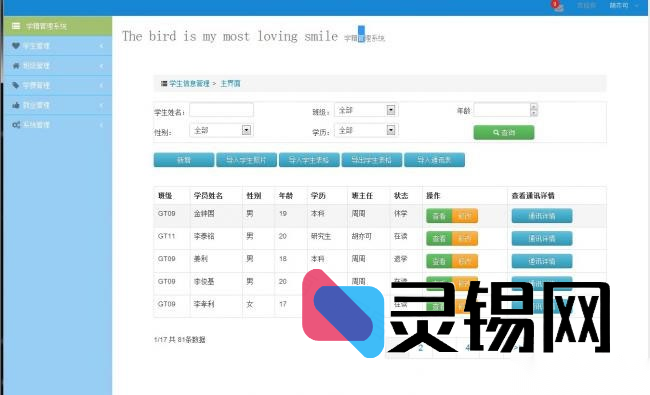
Task: Click orange edit button for 金钟国
Action: (x=465, y=216)
